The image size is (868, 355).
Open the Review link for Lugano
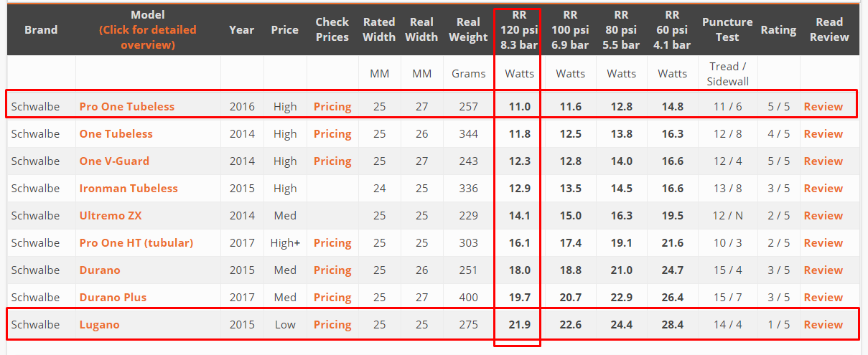(823, 324)
